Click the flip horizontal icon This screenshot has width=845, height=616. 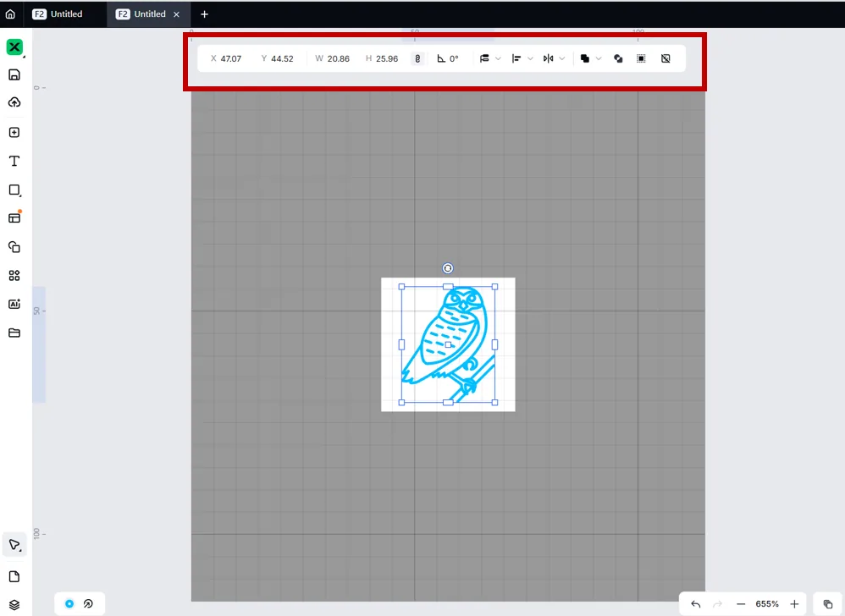[548, 58]
